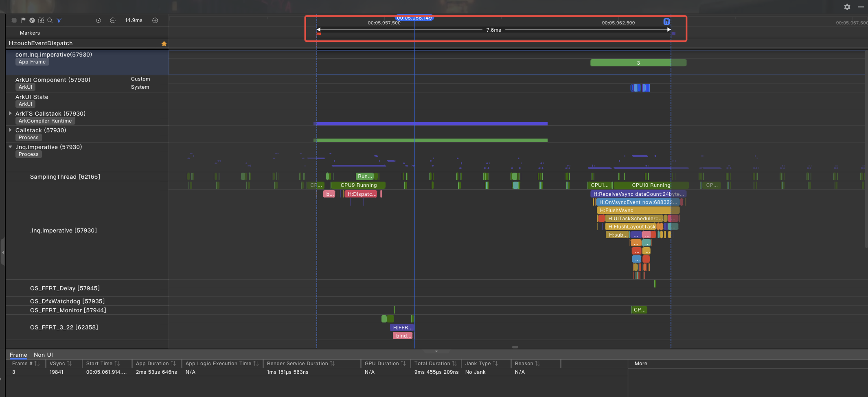Open settings gear at top right
Viewport: 868px width, 397px height.
(x=847, y=7)
